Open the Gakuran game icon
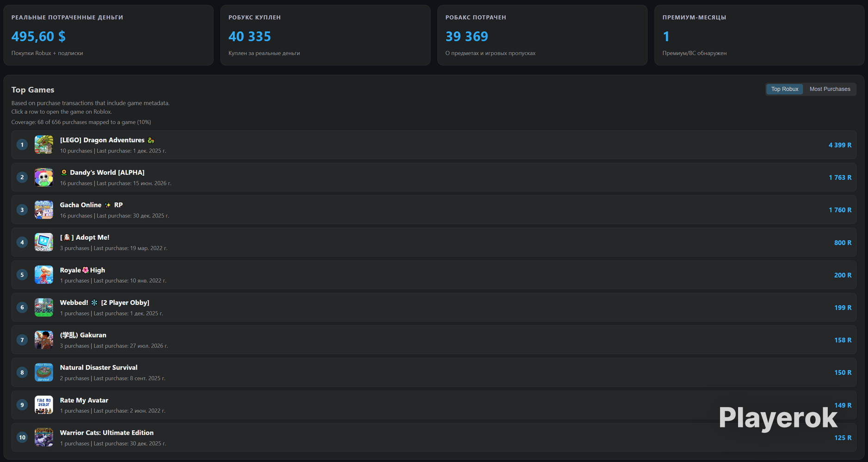 44,340
